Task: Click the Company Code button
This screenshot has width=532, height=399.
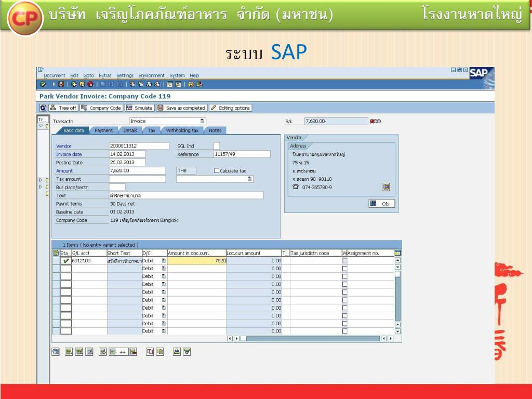Action: click(101, 108)
